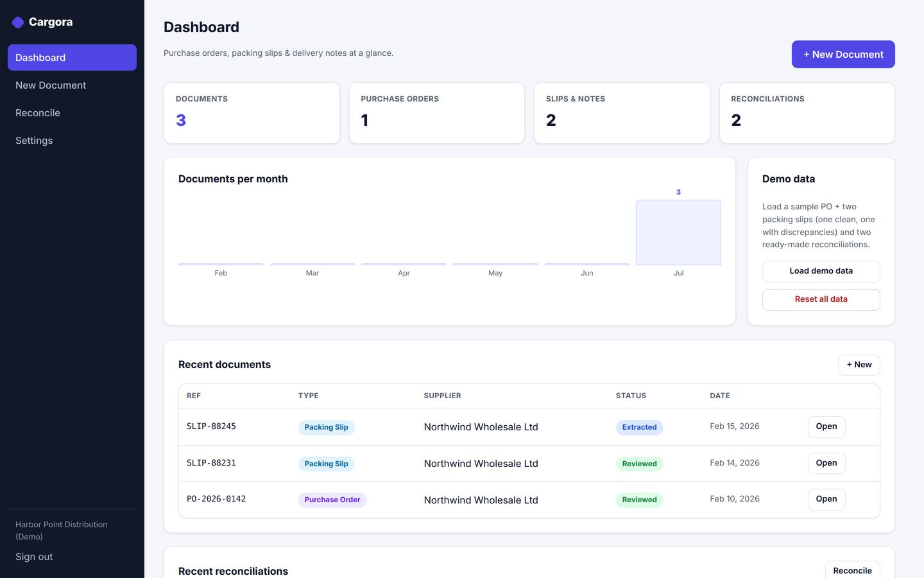Click the Feb 10, 2026 date
The width and height of the screenshot is (924, 578).
[x=735, y=499]
